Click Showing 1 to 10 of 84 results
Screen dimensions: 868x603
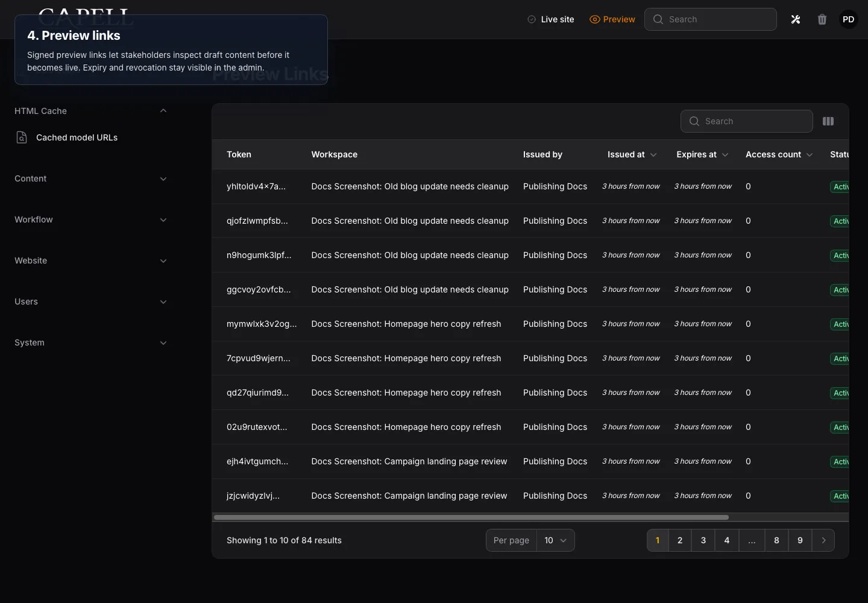click(284, 540)
